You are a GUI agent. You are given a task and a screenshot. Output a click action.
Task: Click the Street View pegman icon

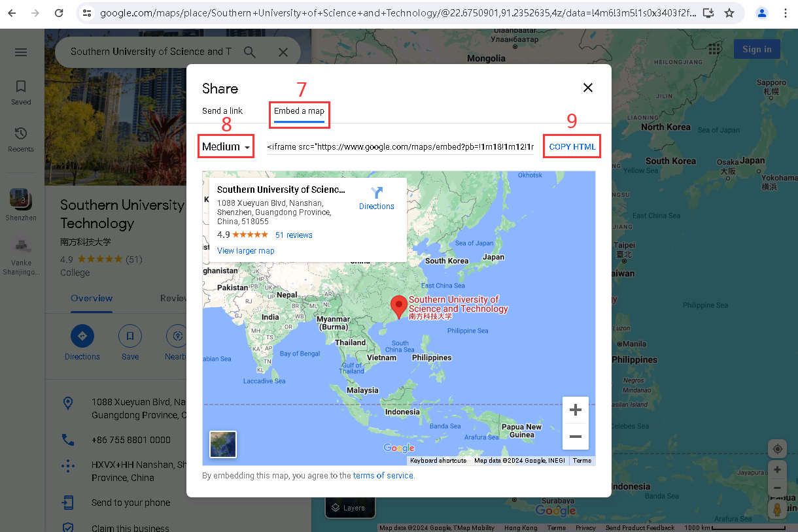777,509
